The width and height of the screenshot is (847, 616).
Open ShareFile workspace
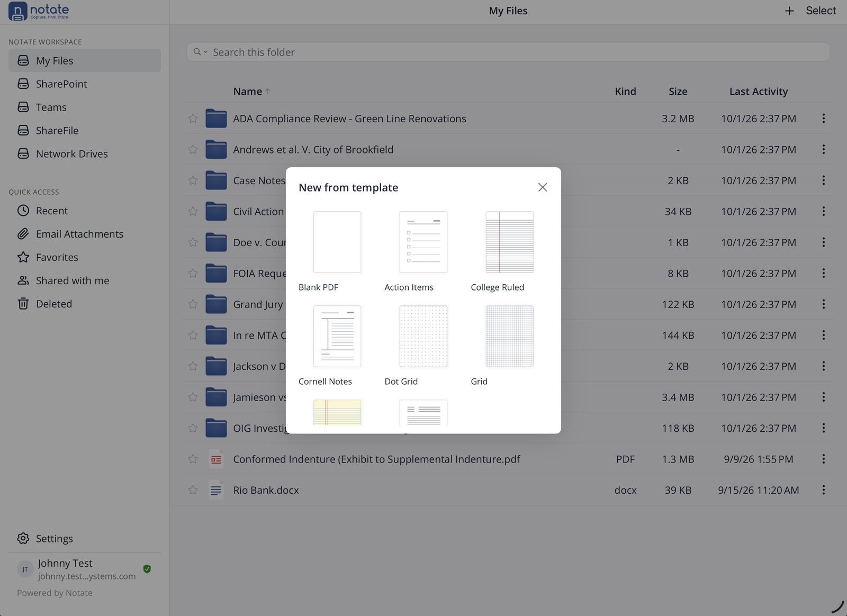85,130
